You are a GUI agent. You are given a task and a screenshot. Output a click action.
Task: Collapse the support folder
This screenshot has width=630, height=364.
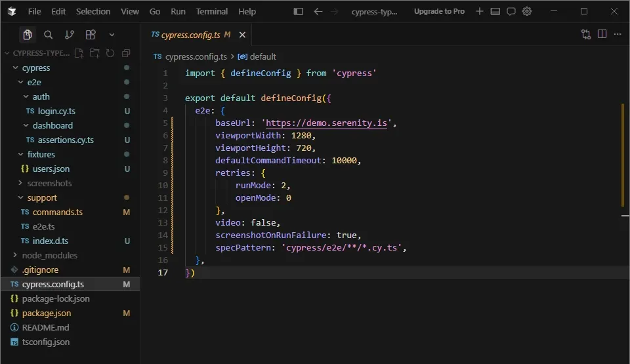(20, 197)
